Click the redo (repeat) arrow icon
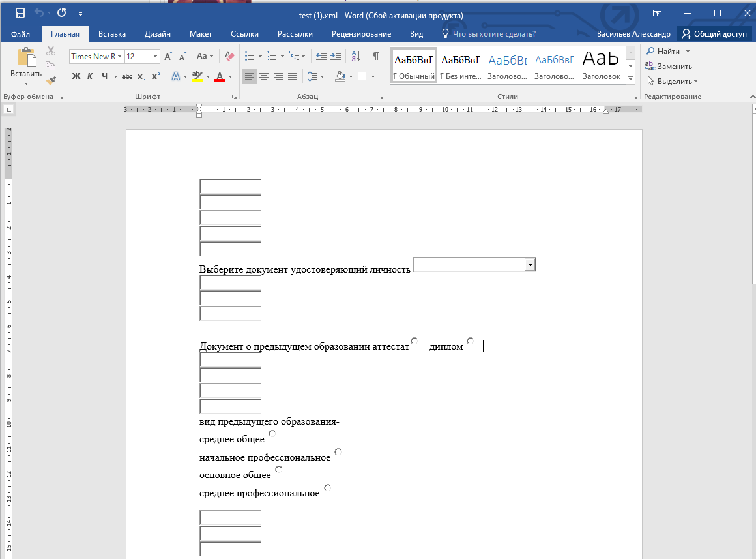The width and height of the screenshot is (756, 559). point(61,13)
